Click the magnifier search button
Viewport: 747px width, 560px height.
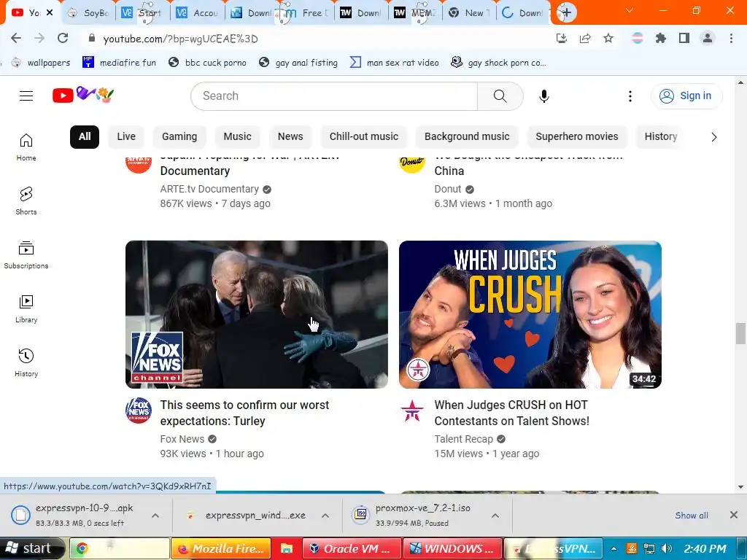[500, 96]
